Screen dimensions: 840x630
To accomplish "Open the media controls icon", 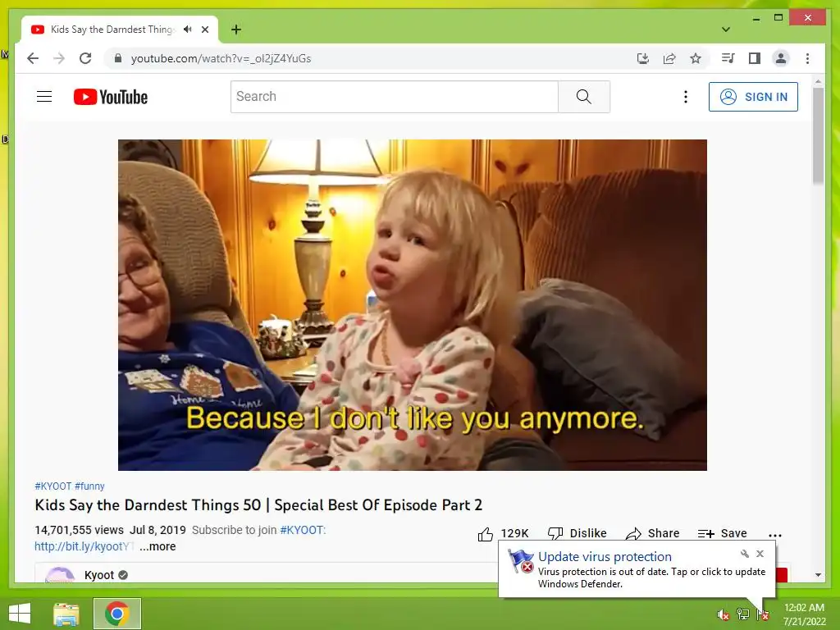I will click(728, 58).
